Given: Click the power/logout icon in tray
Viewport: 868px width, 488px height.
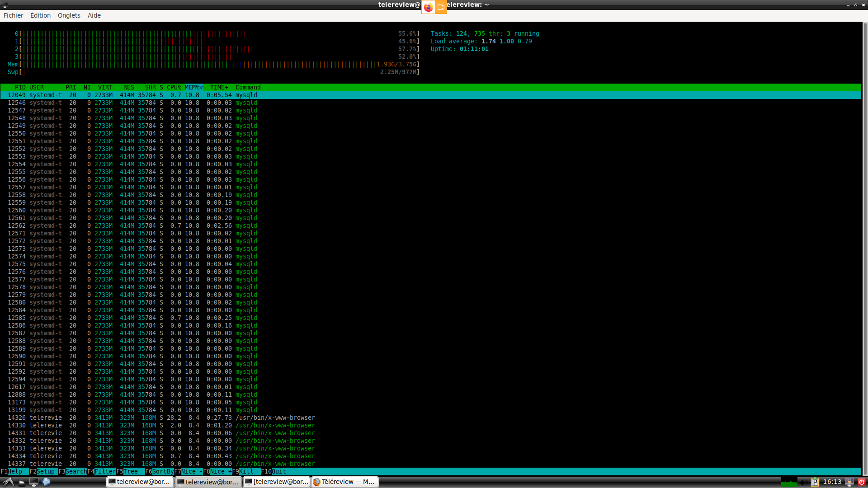Looking at the screenshot, I should (862, 482).
